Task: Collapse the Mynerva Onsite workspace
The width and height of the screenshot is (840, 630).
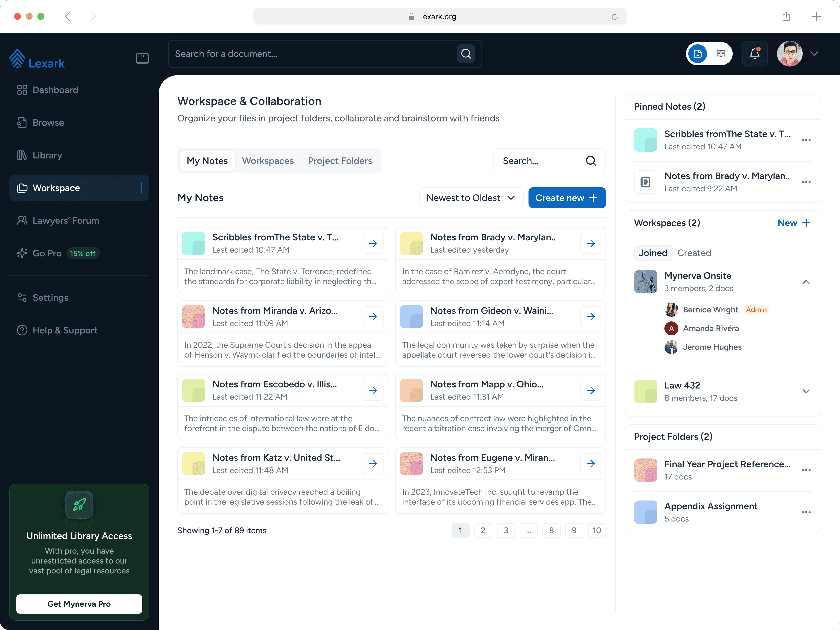Action: (806, 282)
